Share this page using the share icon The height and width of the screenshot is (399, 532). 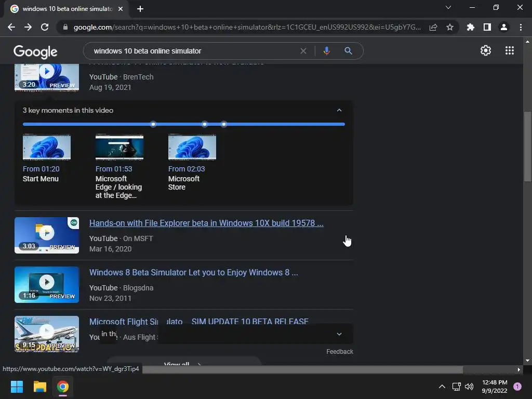point(433,27)
